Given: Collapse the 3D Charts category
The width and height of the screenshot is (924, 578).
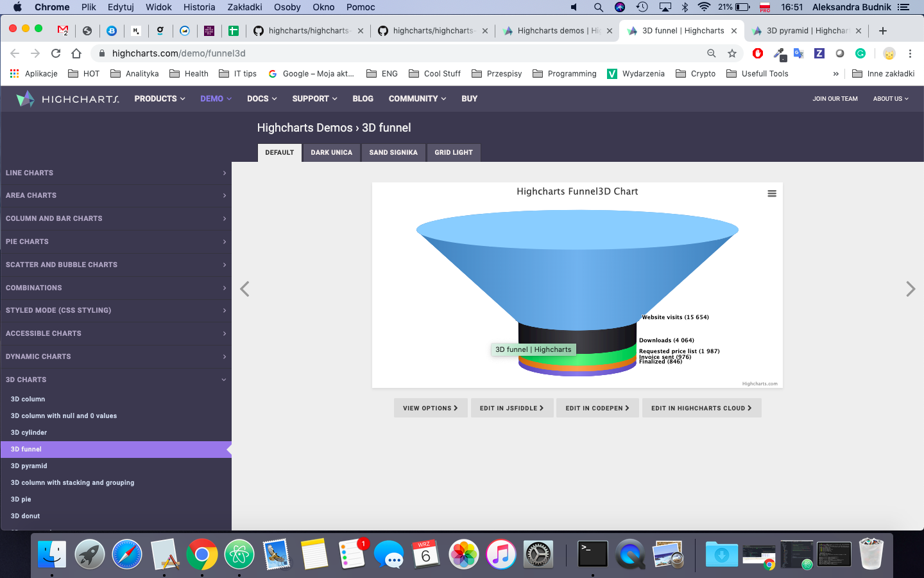Looking at the screenshot, I should pos(116,380).
